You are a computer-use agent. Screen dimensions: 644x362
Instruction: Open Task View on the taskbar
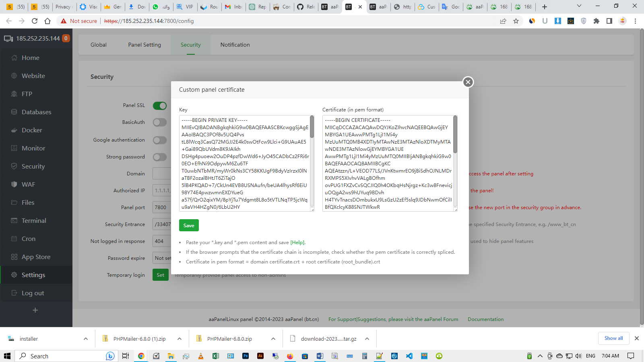point(126,356)
